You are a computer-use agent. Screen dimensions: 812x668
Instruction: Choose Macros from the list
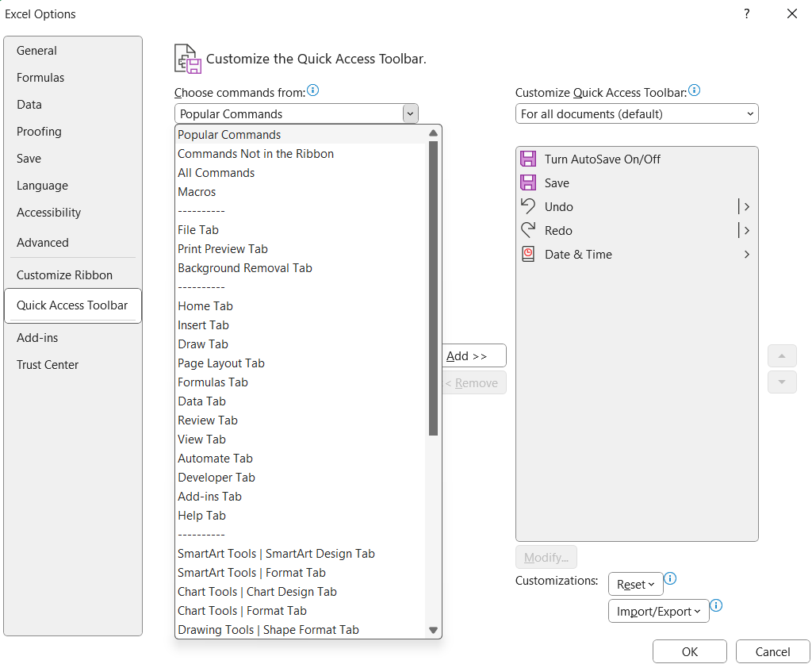click(x=301, y=192)
